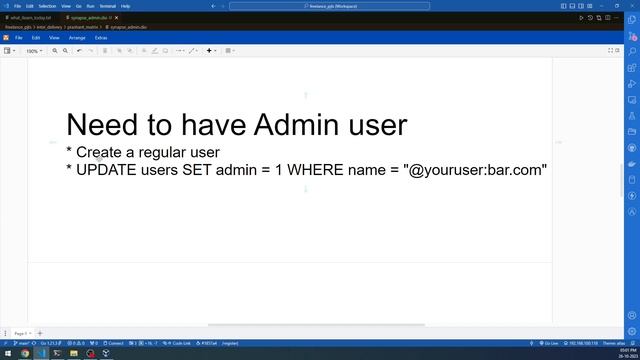Toggle primary sidebar layout button
Viewport: 640px width, 360px height.
point(564,6)
